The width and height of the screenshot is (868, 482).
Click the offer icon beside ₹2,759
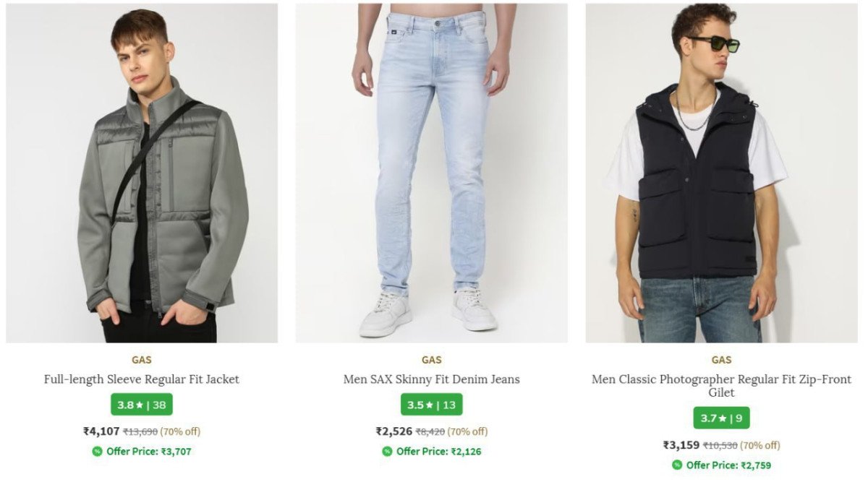coord(677,465)
